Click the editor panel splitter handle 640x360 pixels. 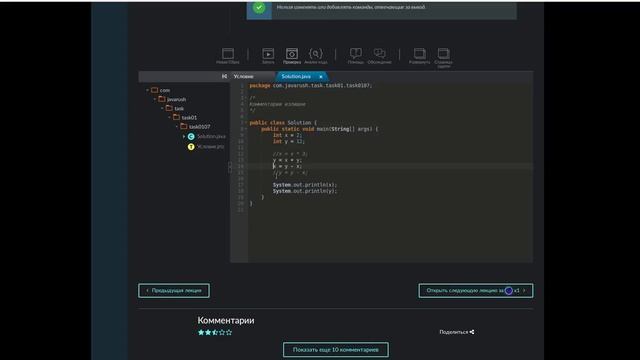coord(229,167)
